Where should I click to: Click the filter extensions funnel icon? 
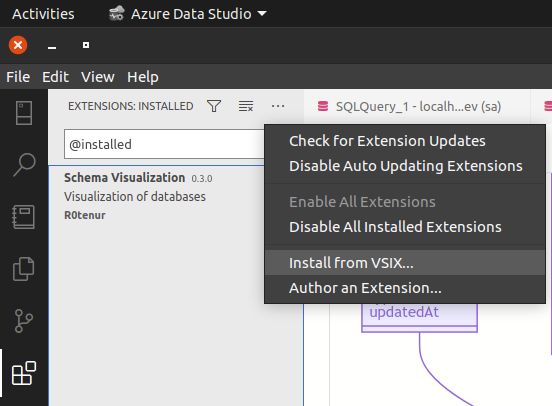click(x=214, y=106)
